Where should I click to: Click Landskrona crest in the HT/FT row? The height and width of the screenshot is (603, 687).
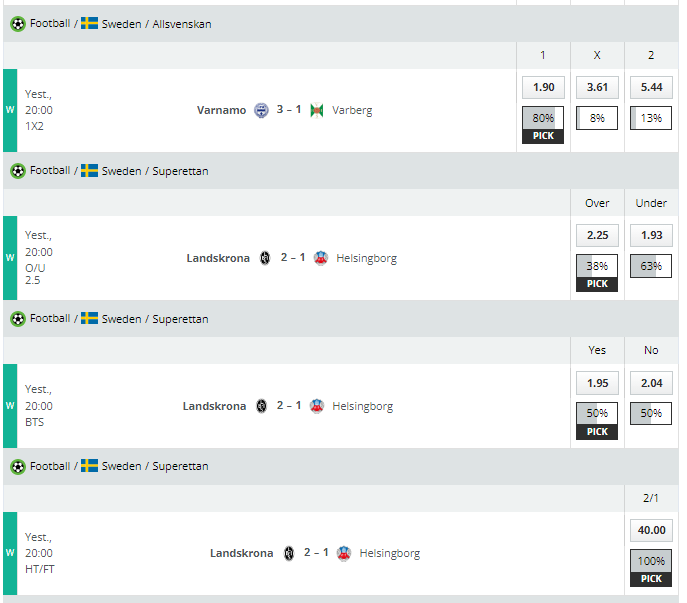click(x=289, y=553)
